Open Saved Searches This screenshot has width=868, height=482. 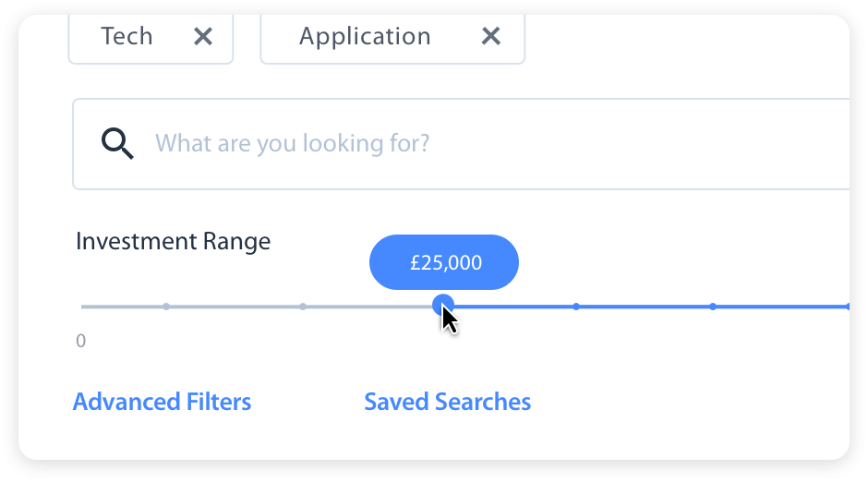click(447, 403)
